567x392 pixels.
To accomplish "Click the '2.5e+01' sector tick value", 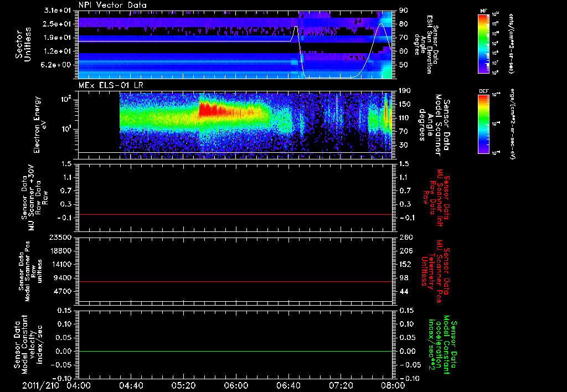I will tap(58, 24).
